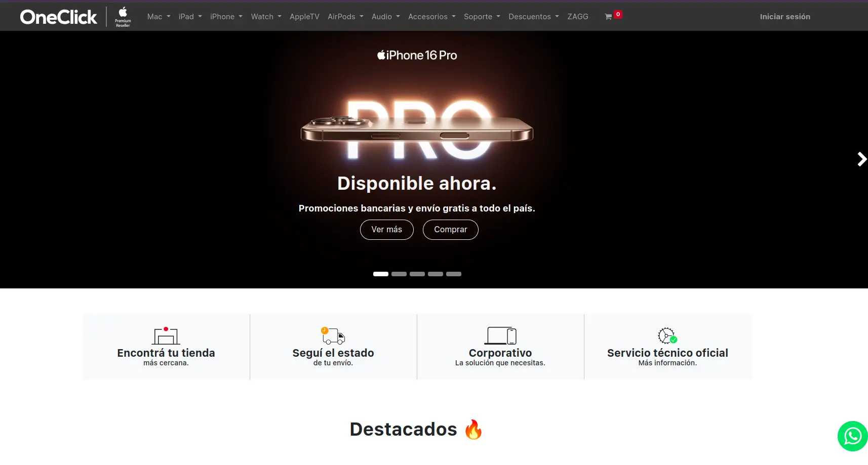Click the Corporativo devices icon
Image resolution: width=868 pixels, height=465 pixels.
click(500, 335)
